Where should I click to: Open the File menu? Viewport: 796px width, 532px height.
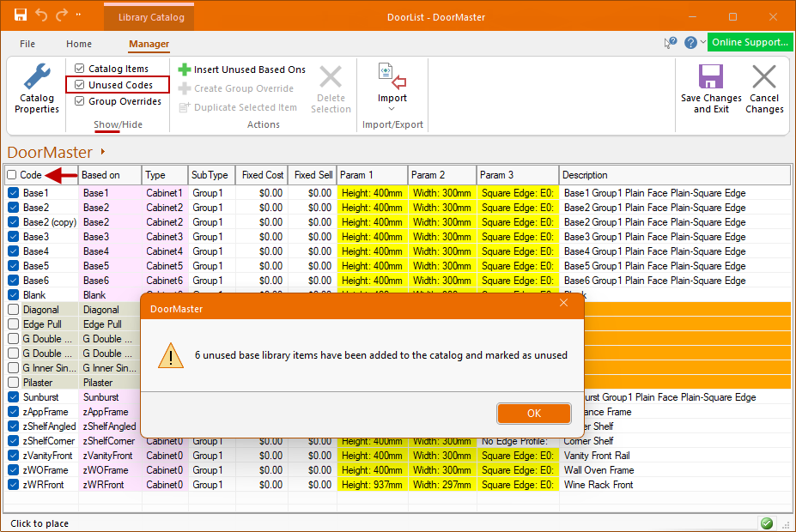point(27,44)
